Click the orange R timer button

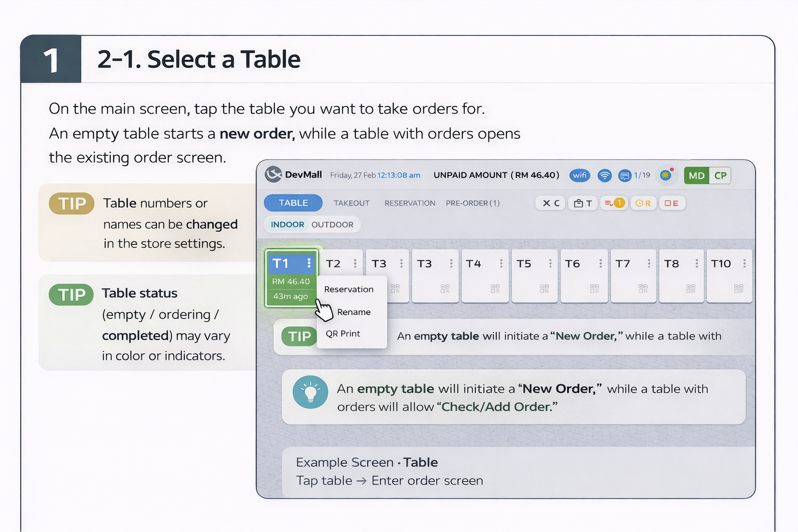tap(643, 203)
